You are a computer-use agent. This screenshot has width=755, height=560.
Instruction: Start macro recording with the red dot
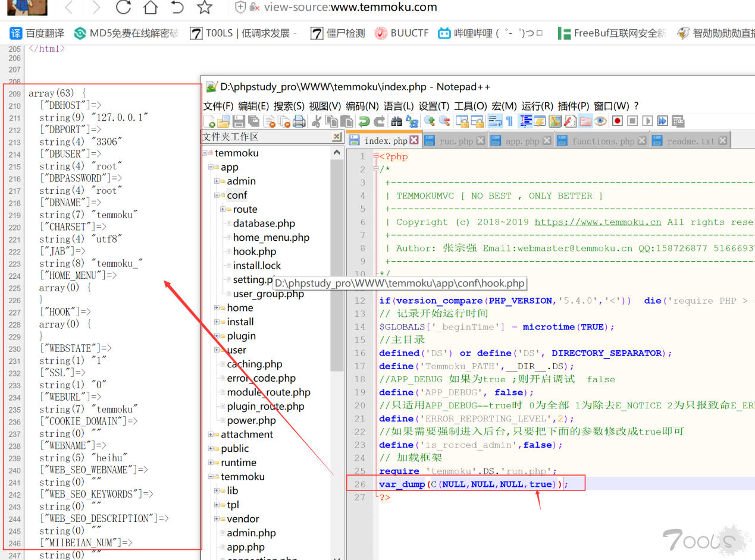pos(617,121)
